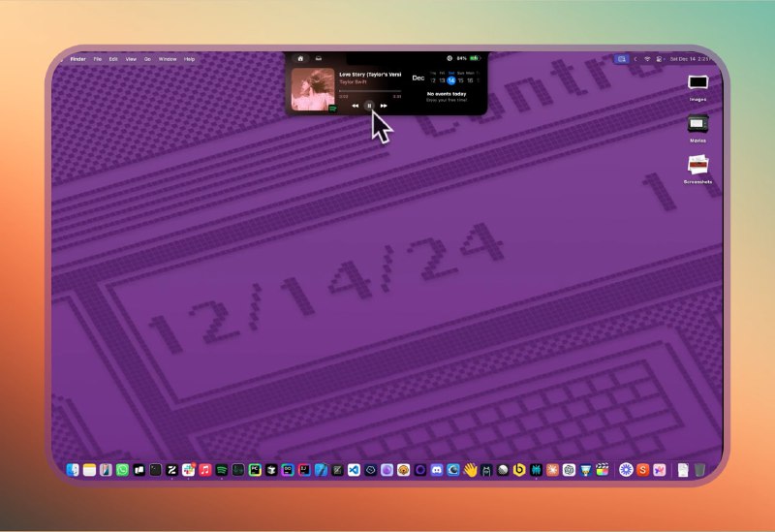Open Spotify in the Dock
This screenshot has width=775, height=532.
222,470
